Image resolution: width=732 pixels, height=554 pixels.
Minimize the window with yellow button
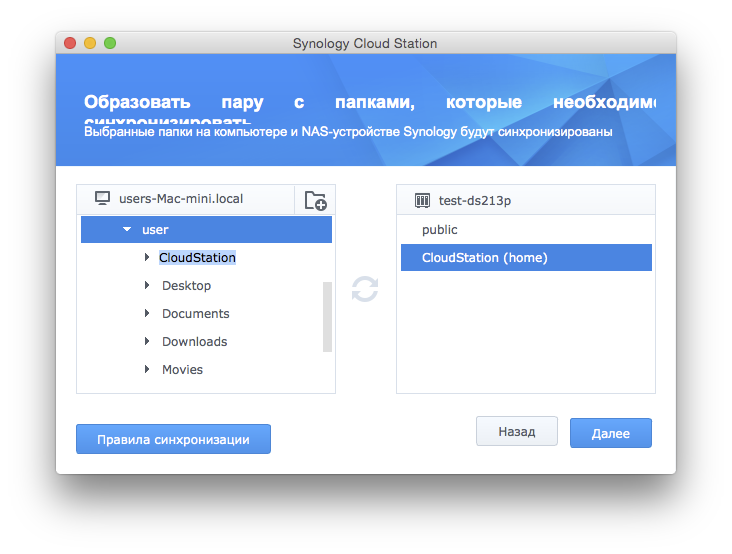(x=90, y=43)
